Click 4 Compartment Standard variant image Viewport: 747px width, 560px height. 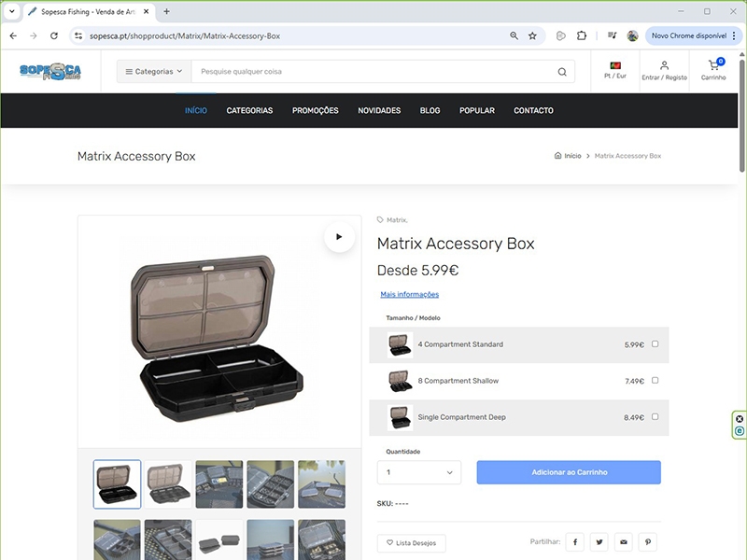coord(400,344)
